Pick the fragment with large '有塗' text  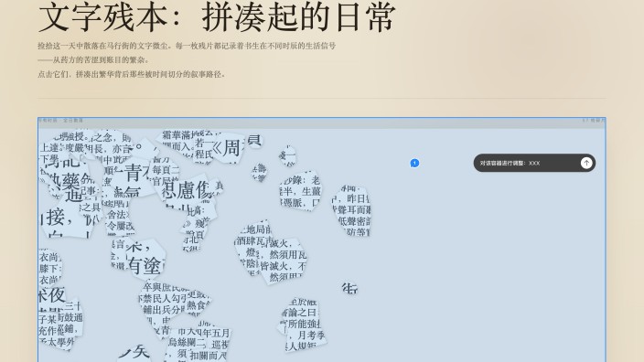click(x=145, y=260)
